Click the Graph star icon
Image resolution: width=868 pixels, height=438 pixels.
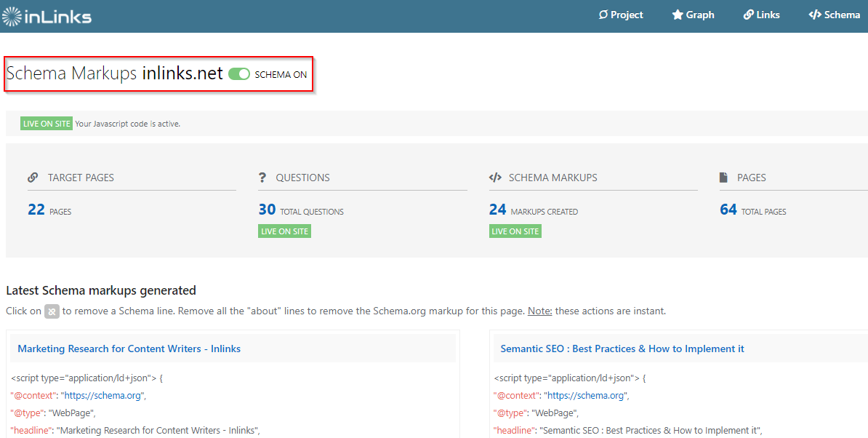677,15
